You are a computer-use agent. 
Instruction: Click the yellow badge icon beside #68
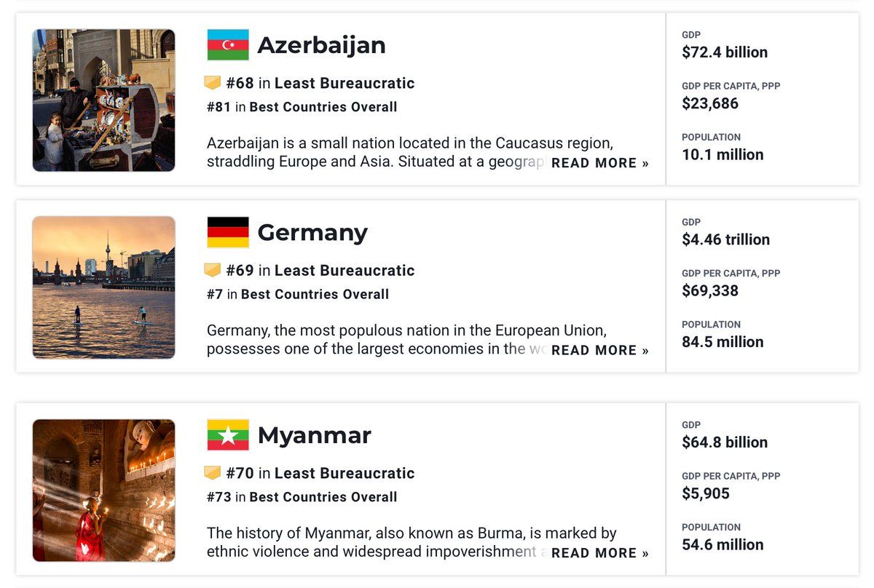(212, 83)
